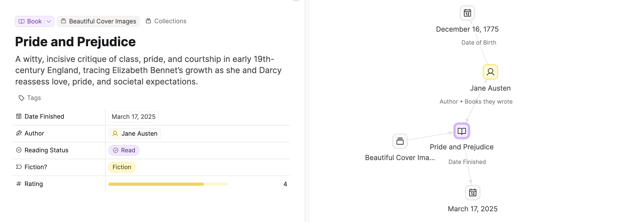Click the Rating property label
This screenshot has width=644, height=222.
click(33, 184)
